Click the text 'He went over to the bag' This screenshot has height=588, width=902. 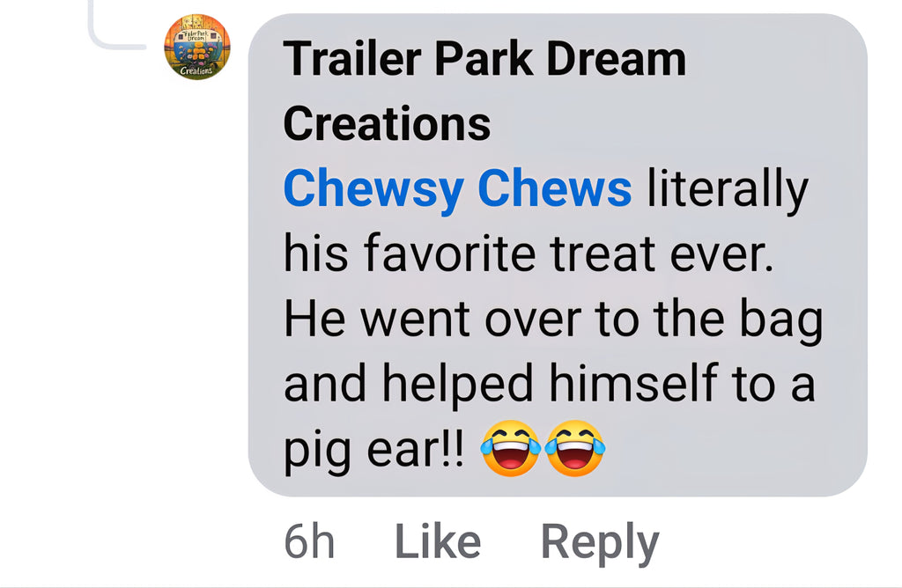click(x=553, y=320)
